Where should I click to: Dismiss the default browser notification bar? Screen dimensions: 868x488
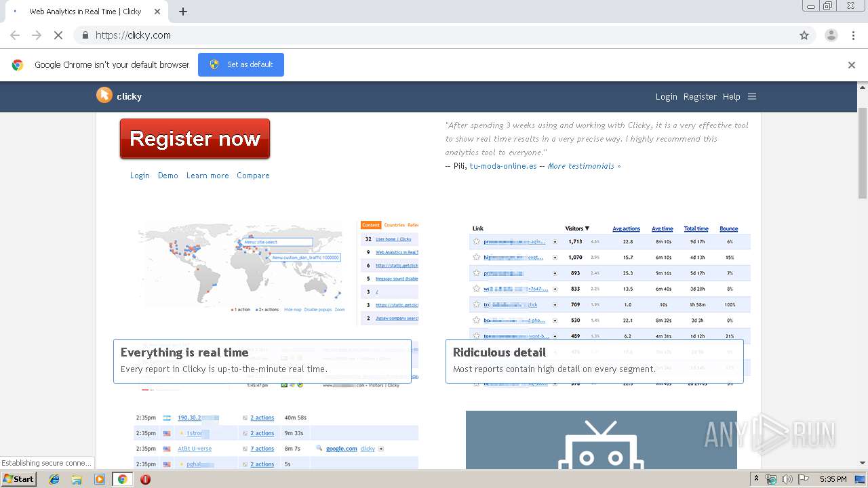(x=852, y=65)
